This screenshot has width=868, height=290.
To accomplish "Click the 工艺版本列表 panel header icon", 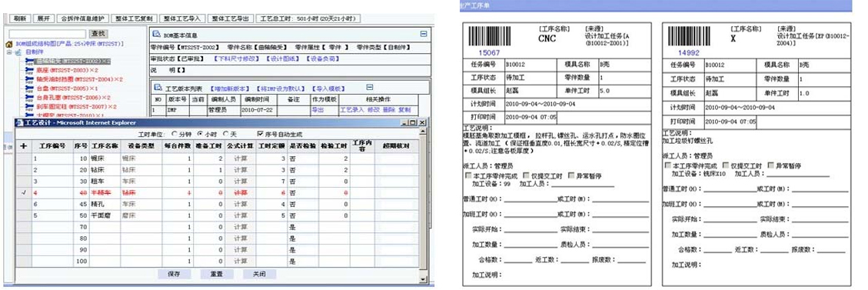I will pos(157,88).
